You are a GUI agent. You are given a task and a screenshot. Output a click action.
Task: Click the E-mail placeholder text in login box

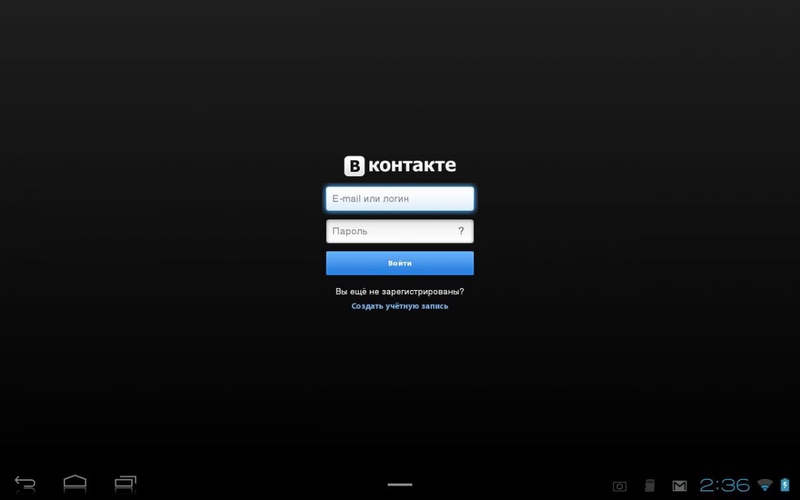(x=370, y=199)
